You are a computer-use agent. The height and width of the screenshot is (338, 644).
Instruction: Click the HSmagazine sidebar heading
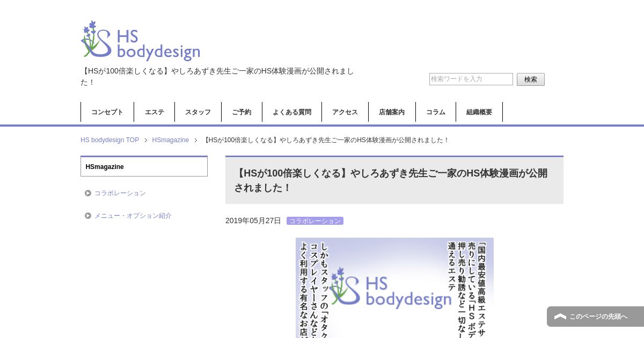tap(144, 166)
